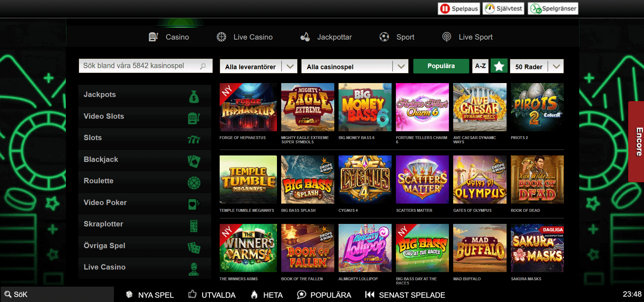This screenshot has height=302, width=644.
Task: Show Nya Spel in bottom bar
Action: (150, 295)
